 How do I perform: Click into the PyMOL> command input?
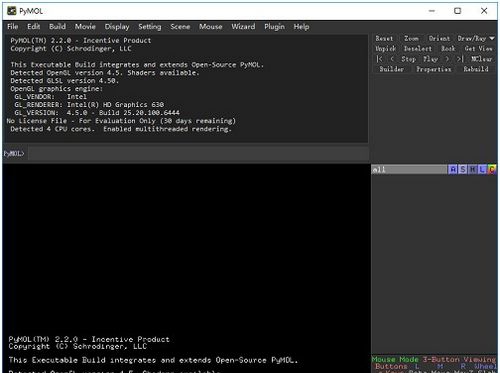(198, 154)
